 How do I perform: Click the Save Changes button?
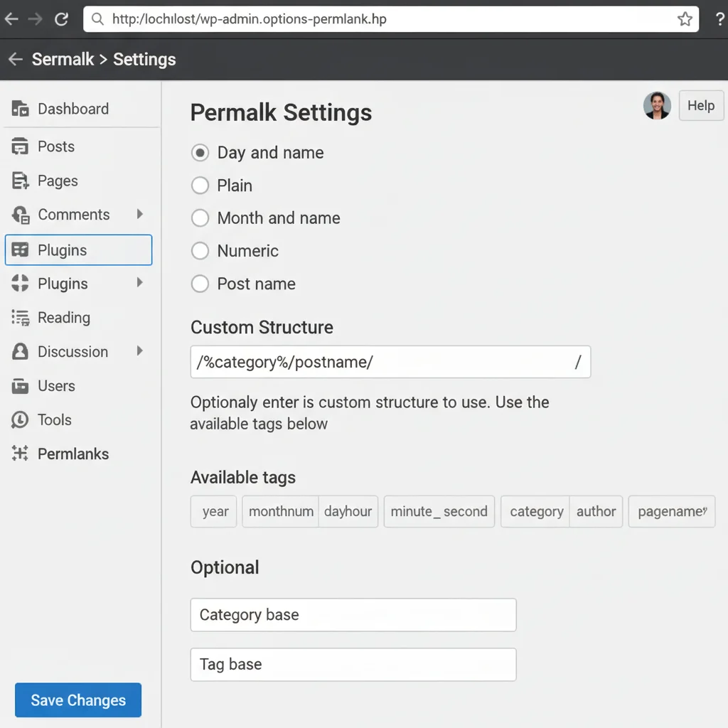78,700
